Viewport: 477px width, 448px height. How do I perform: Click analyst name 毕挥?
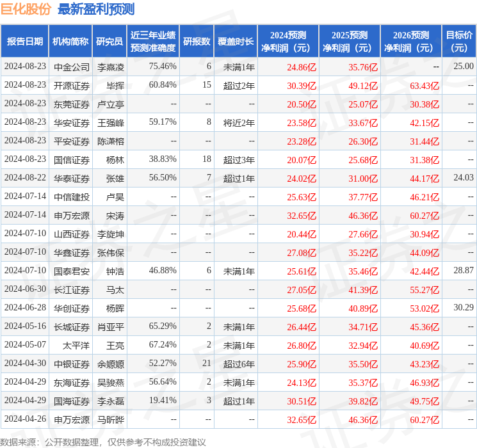(x=115, y=86)
